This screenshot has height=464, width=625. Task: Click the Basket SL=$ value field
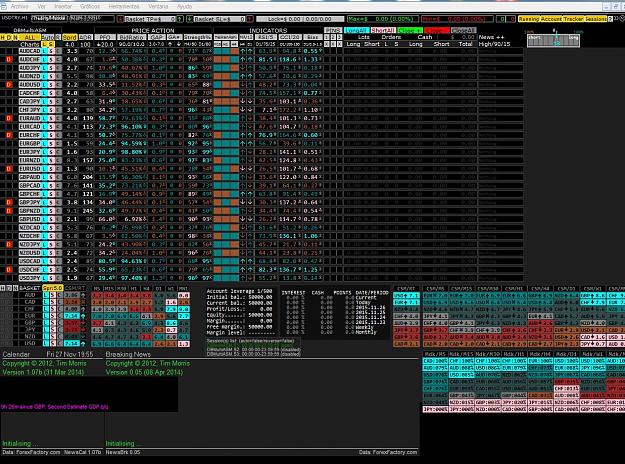click(220, 19)
